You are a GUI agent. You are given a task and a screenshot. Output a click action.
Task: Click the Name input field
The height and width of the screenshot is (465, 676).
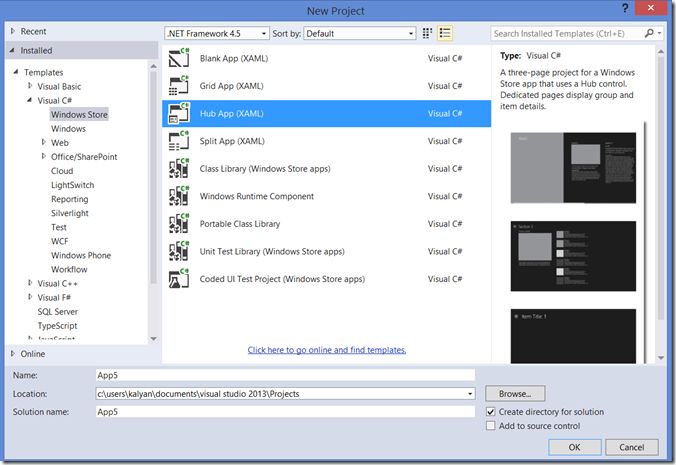285,375
